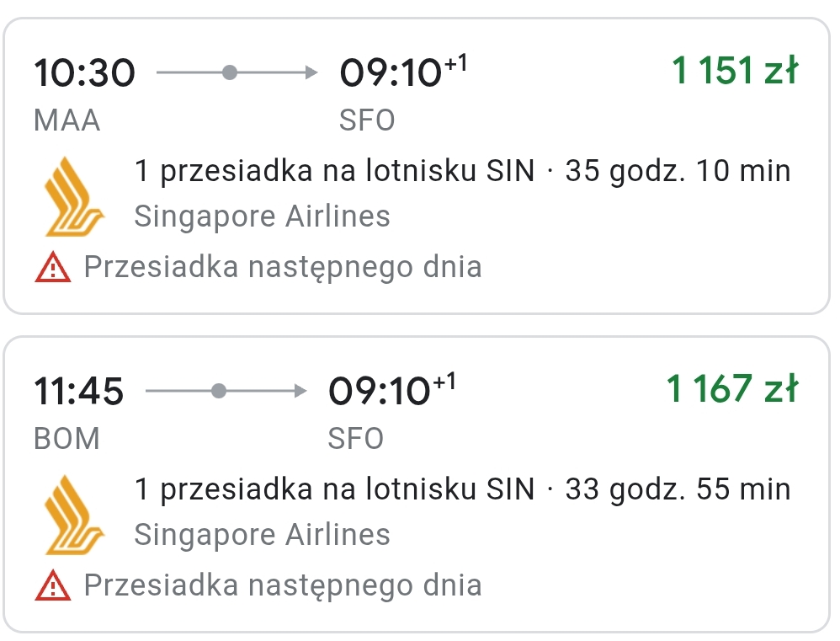Viewport: 840px width, 641px height.
Task: Click Przesiadka następnego dnia warning in first card
Action: coord(283,267)
